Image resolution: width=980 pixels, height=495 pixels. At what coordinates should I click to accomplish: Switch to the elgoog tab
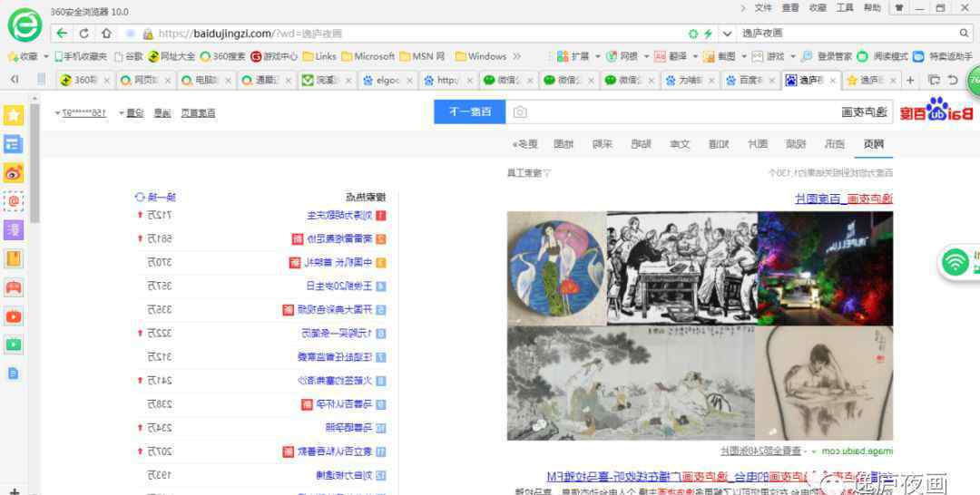click(387, 80)
